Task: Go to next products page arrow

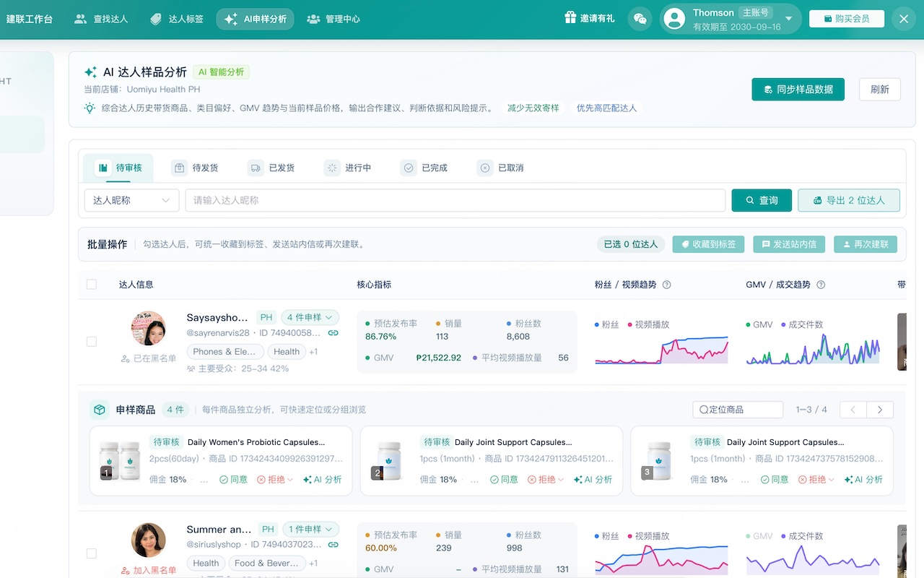Action: (880, 410)
